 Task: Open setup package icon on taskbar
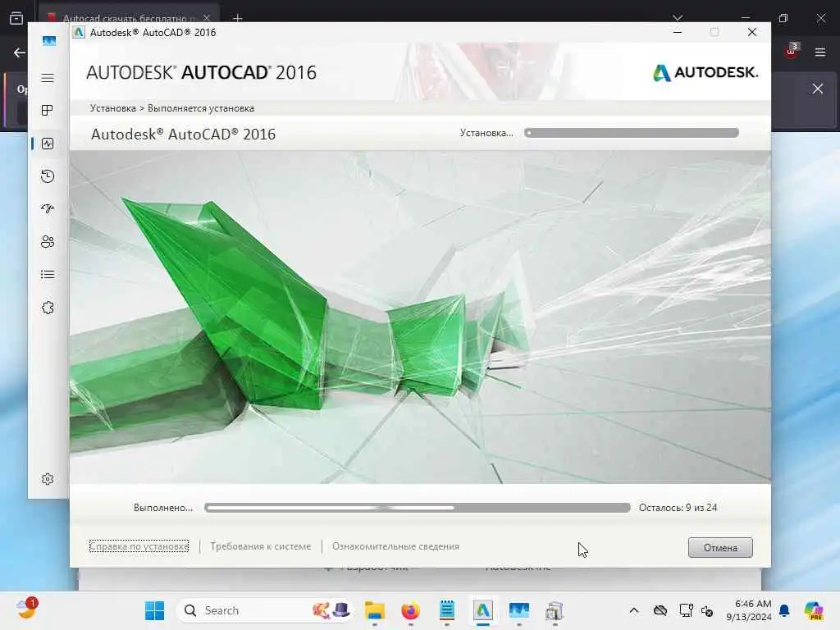(555, 610)
